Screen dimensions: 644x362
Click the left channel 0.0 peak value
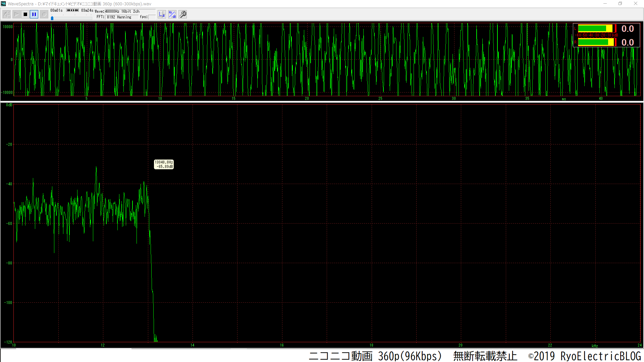pos(628,29)
